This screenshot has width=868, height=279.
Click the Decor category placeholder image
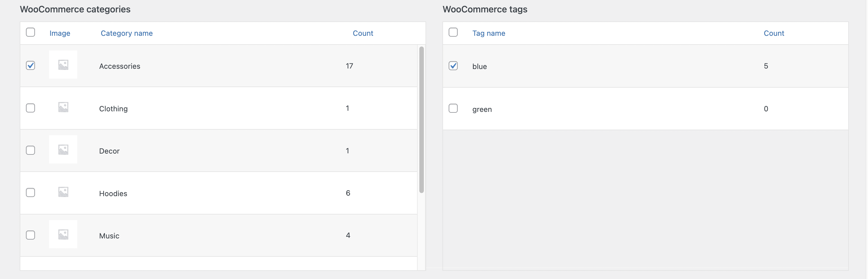click(x=63, y=149)
